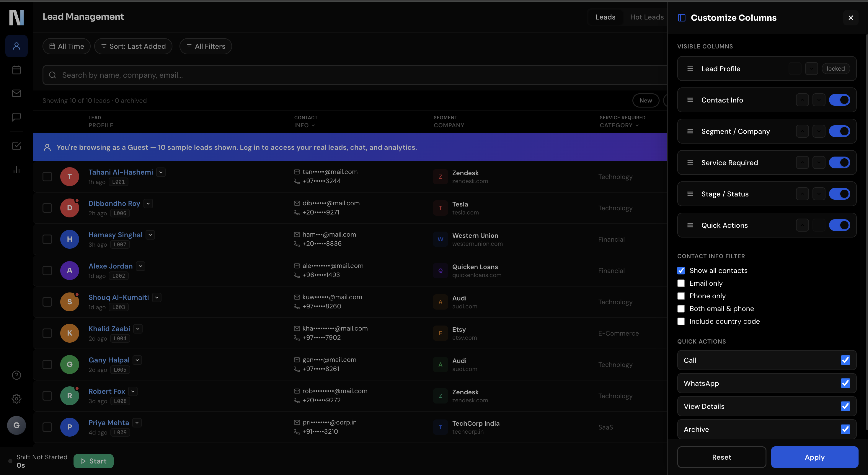The image size is (868, 475).
Task: Expand the chevron next to Priya Mehta
Action: [137, 423]
